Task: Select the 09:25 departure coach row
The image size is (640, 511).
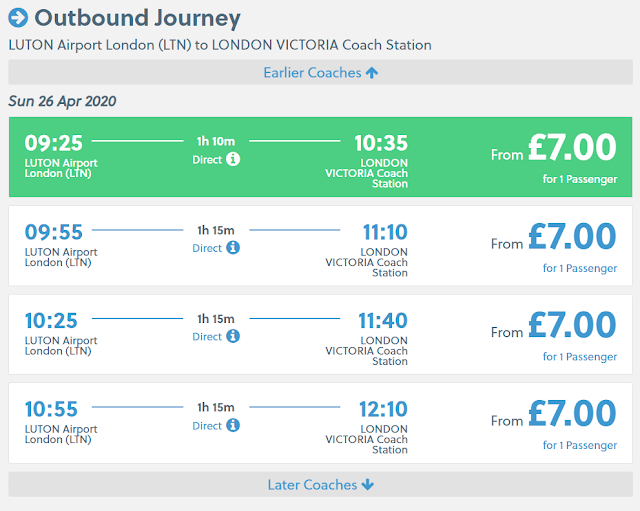Action: tap(320, 157)
